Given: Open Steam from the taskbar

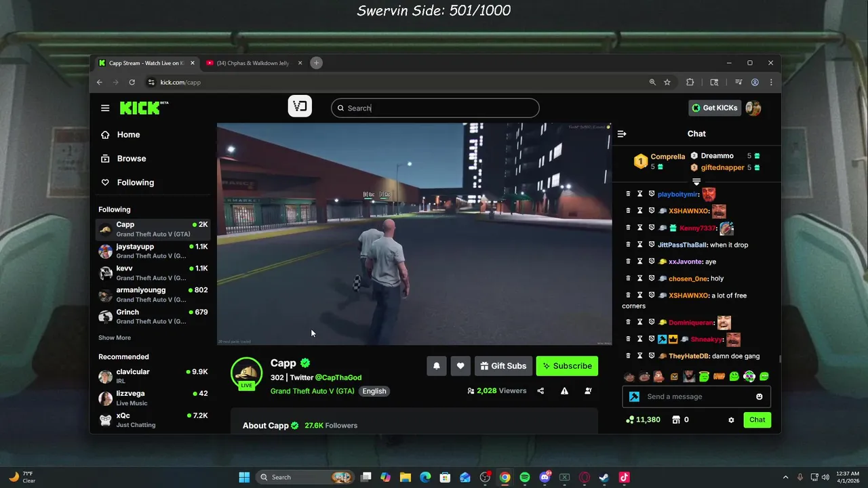Looking at the screenshot, I should (604, 477).
